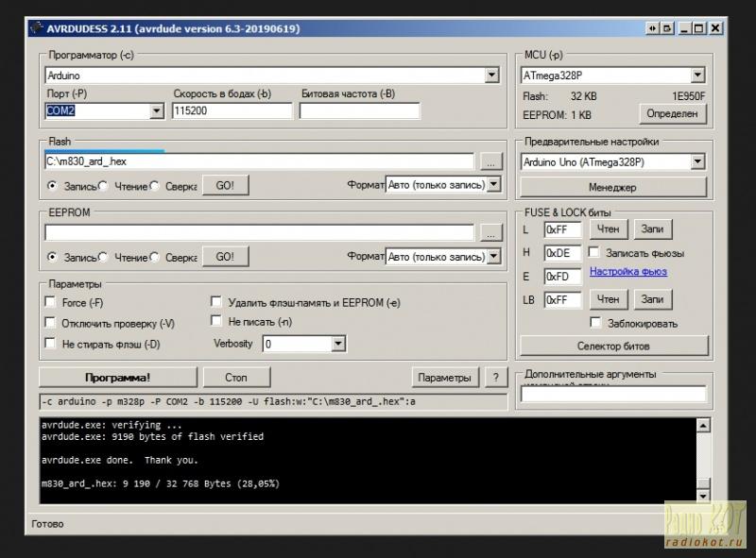Browse for Flash file with ellipsis button

(490, 161)
